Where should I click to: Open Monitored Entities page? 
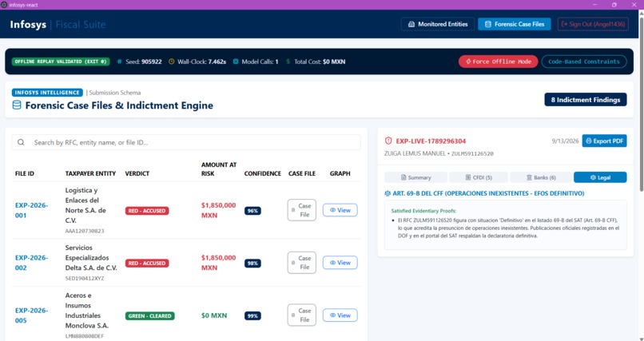click(437, 24)
